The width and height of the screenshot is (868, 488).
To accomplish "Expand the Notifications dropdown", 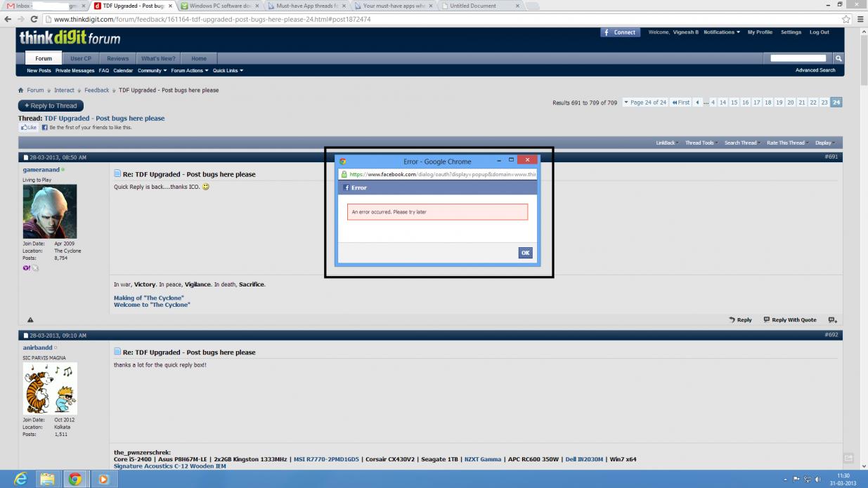I will [x=721, y=32].
